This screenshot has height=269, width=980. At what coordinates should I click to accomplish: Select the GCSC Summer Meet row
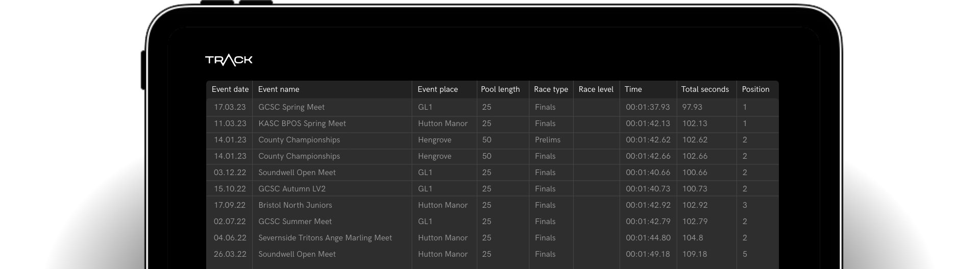click(x=295, y=222)
